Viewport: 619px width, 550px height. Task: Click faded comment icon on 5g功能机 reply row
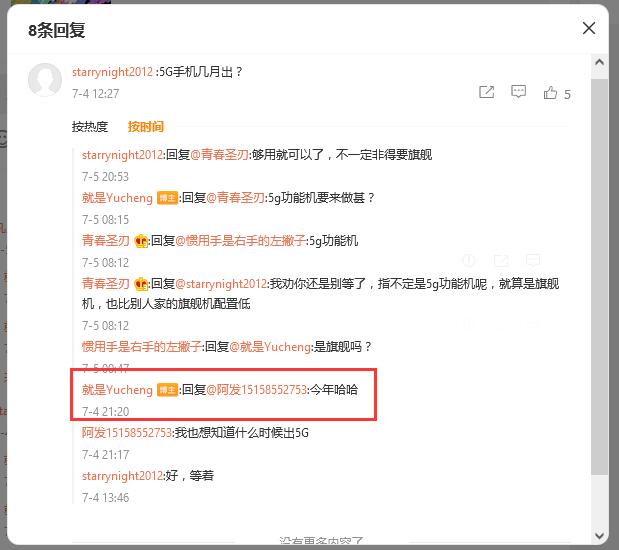coord(533,261)
